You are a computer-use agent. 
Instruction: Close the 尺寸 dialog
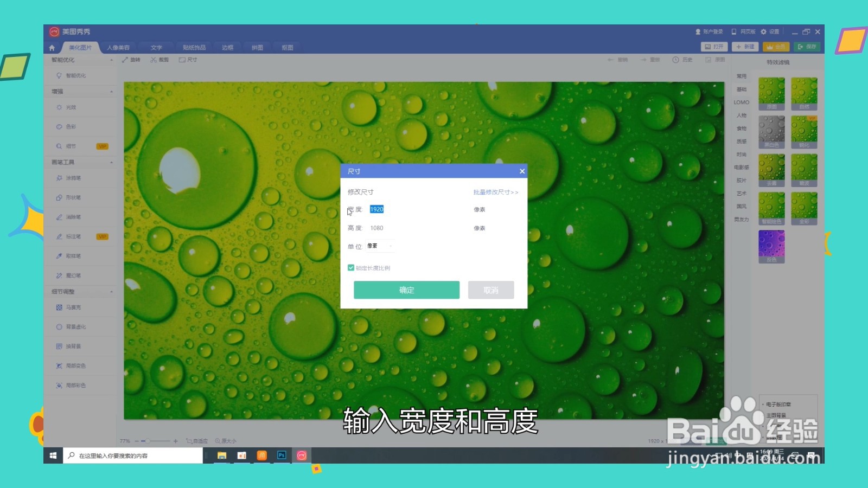point(522,171)
